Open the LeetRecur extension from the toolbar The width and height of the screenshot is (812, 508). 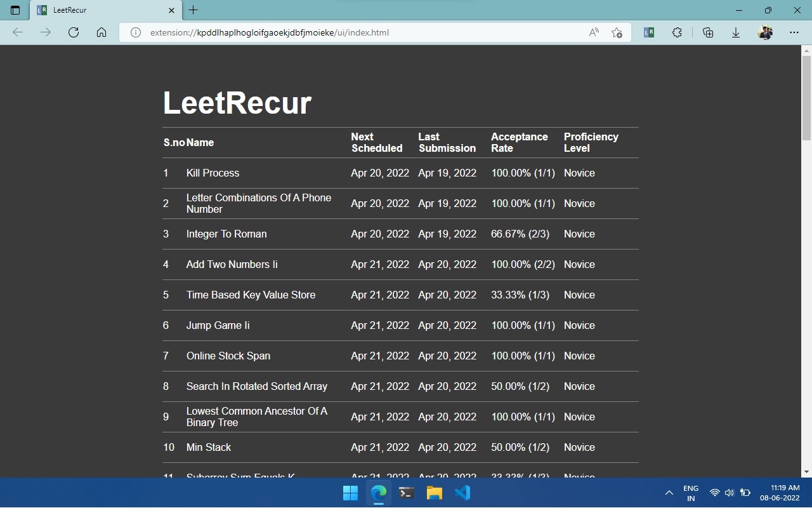coord(648,32)
